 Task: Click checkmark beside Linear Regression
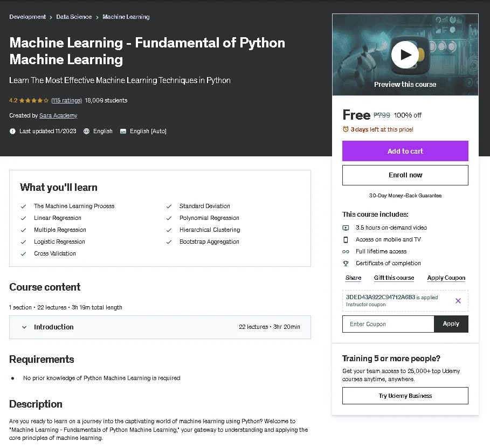pyautogui.click(x=23, y=218)
